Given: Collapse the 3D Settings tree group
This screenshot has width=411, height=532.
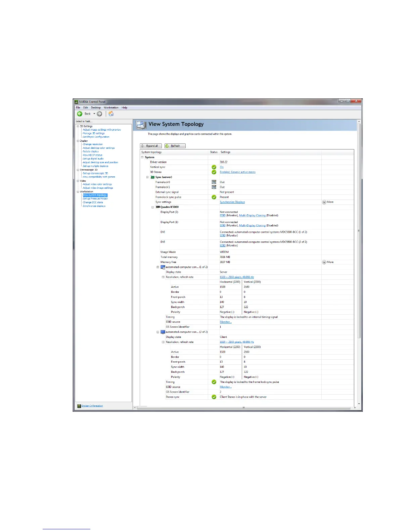Looking at the screenshot, I should [x=78, y=126].
